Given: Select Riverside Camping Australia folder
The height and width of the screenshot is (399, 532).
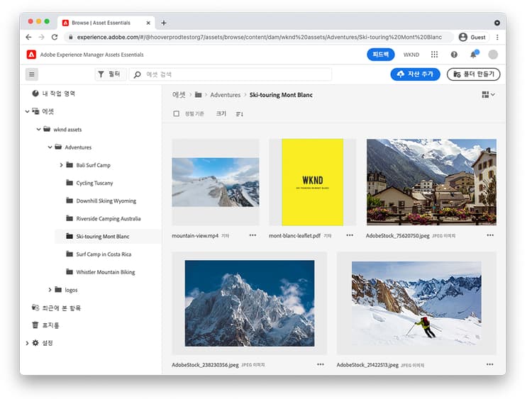Looking at the screenshot, I should 109,219.
